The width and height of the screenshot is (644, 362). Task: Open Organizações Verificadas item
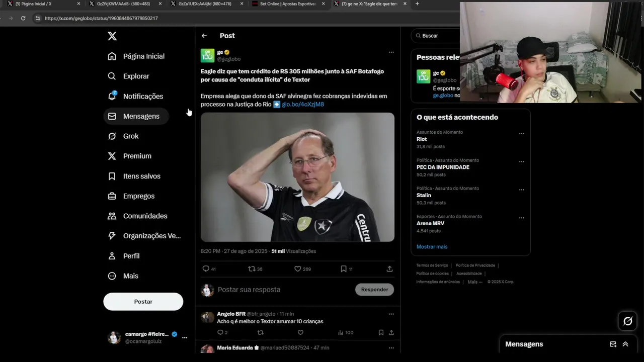coord(144,236)
